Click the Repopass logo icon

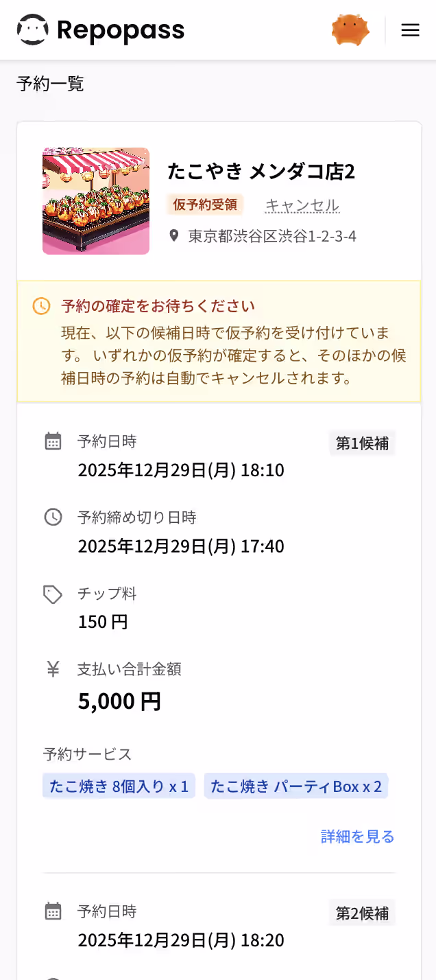[x=32, y=30]
